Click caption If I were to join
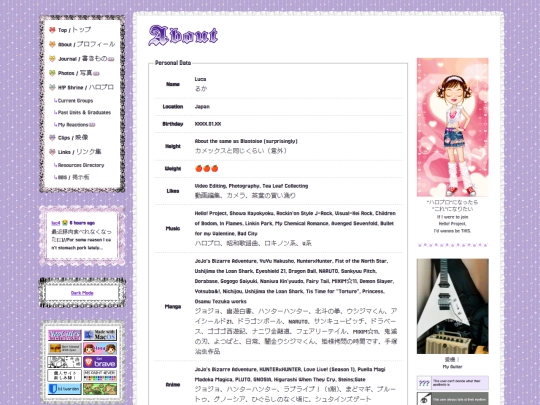This screenshot has height=405, width=540. [x=453, y=217]
